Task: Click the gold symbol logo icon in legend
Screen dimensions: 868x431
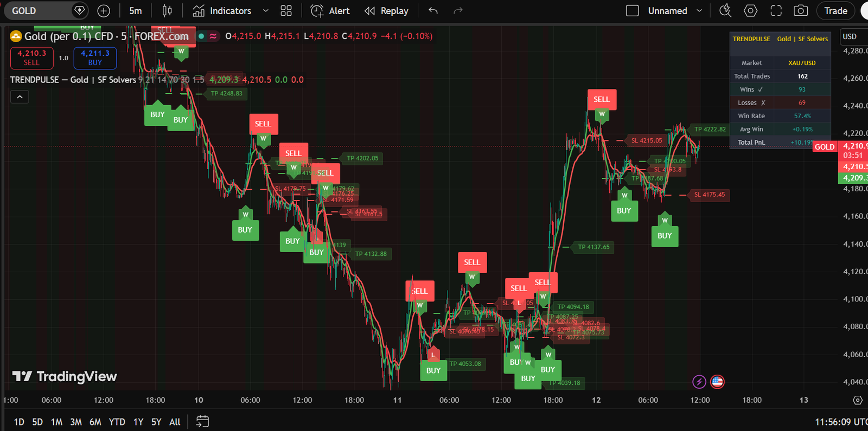Action: (x=16, y=36)
